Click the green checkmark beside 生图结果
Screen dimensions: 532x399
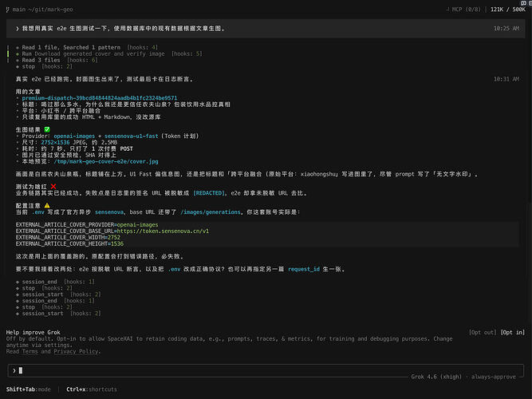pyautogui.click(x=47, y=129)
